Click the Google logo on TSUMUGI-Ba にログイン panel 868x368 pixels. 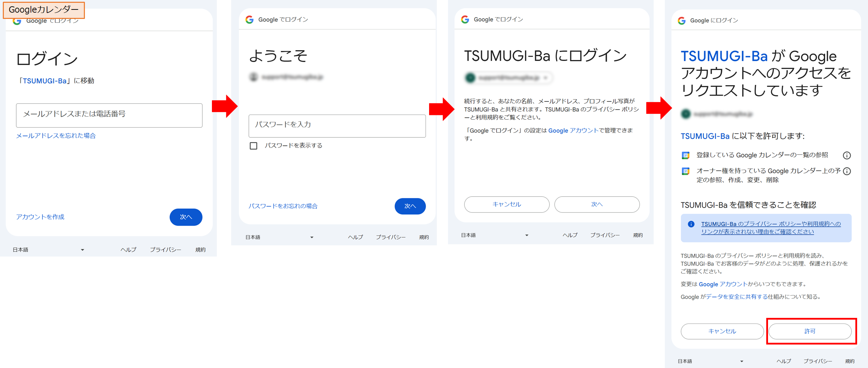465,20
